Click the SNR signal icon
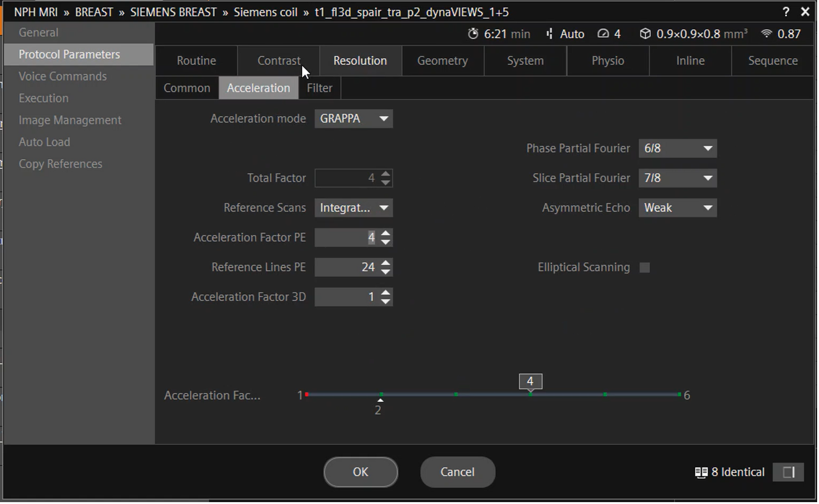Viewport: 819px width, 504px height. tap(766, 34)
